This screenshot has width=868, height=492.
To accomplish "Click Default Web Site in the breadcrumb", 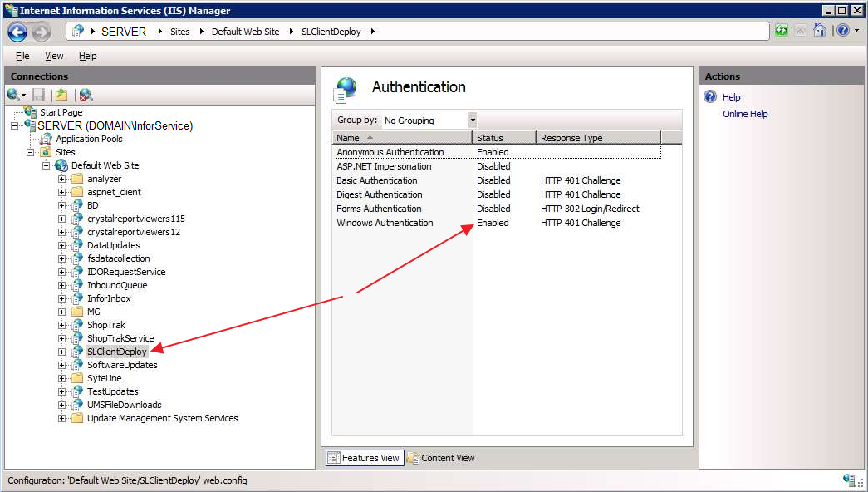I will 245,32.
